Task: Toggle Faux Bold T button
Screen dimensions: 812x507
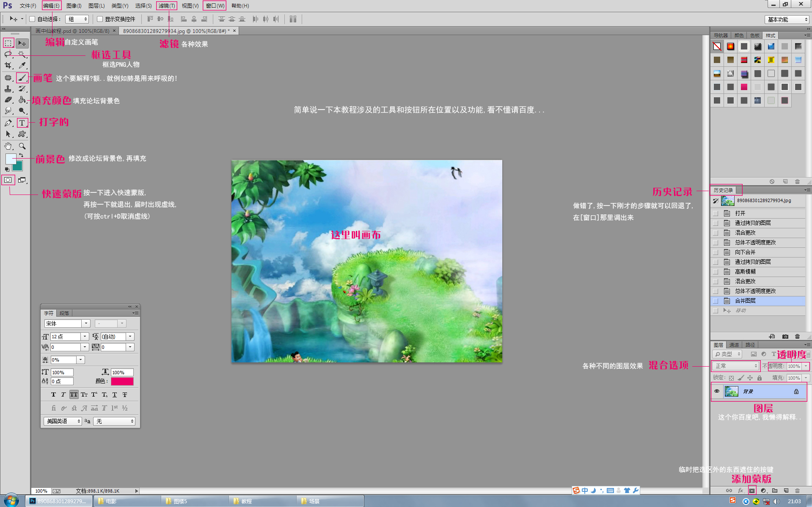Action: tap(53, 395)
